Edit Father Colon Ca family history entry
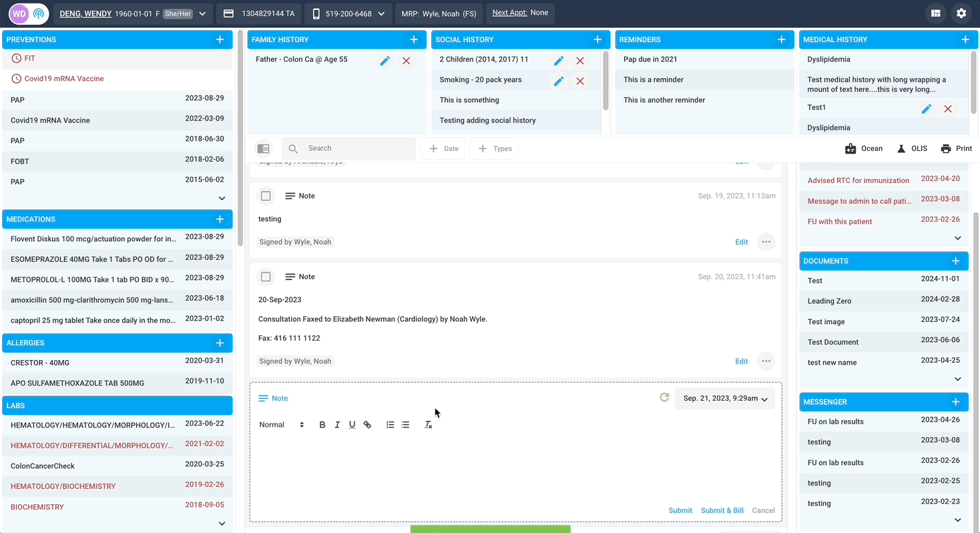The width and height of the screenshot is (980, 533). (385, 61)
